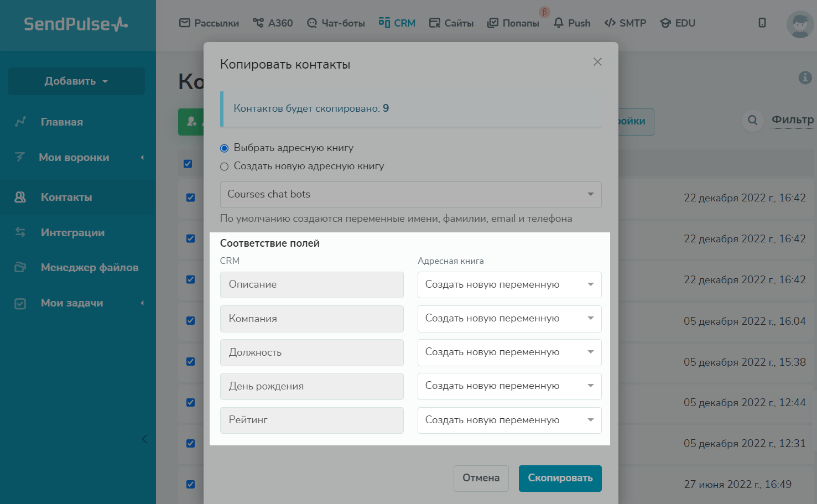Expand the Добавить dropdown button
Image resolution: width=817 pixels, height=504 pixels.
point(76,81)
